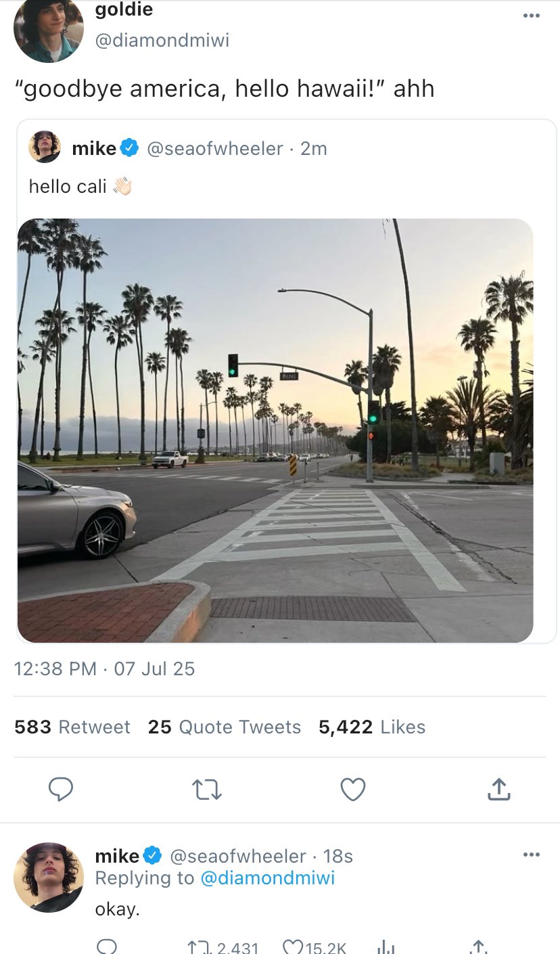The width and height of the screenshot is (560, 954).
Task: Reply to mike's "okay." comment
Action: coord(107,947)
